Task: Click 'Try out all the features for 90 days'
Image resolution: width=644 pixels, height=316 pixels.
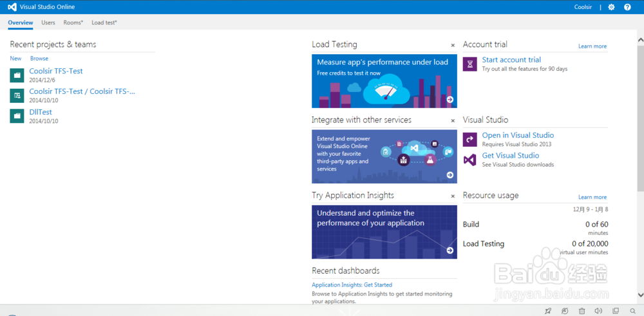Action: [524, 69]
